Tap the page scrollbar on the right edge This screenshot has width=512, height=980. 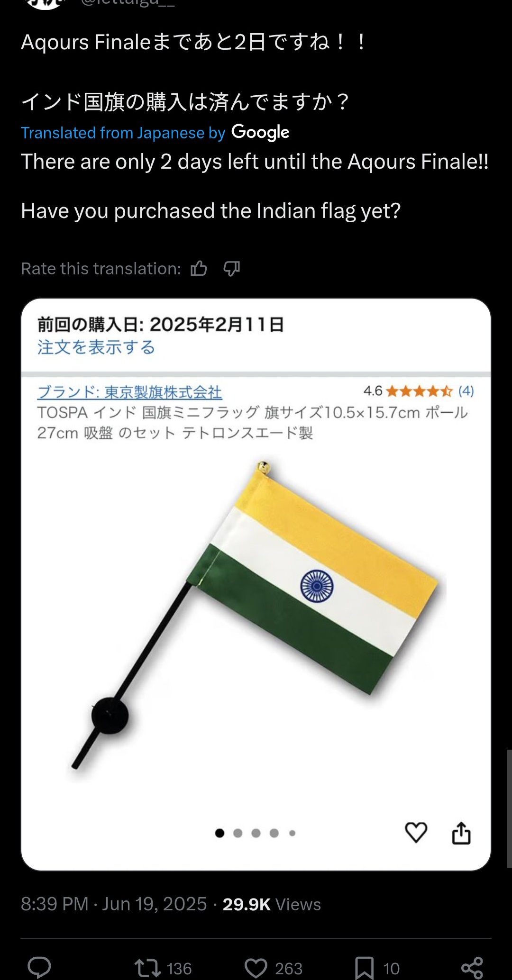coord(509,809)
